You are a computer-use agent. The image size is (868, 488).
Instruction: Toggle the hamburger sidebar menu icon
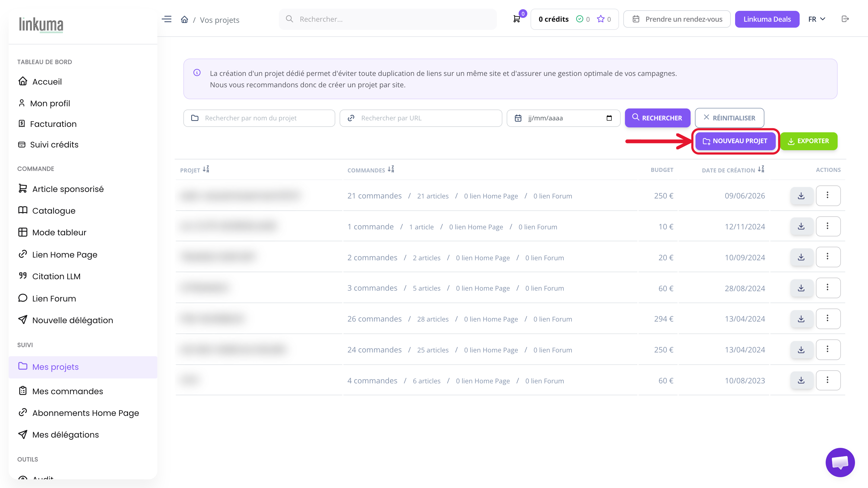coord(167,19)
